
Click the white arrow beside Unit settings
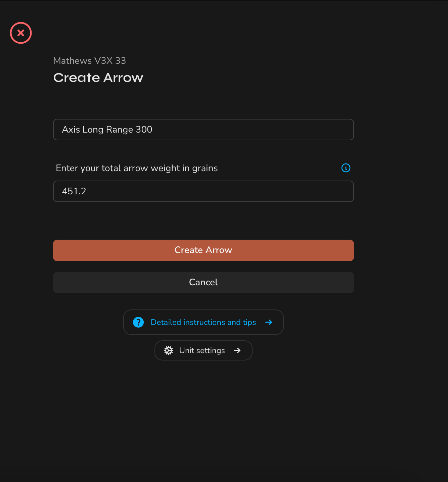click(x=237, y=350)
